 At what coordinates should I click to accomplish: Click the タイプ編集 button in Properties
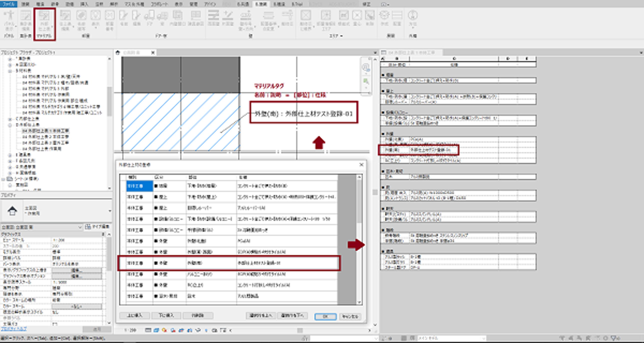tap(97, 227)
